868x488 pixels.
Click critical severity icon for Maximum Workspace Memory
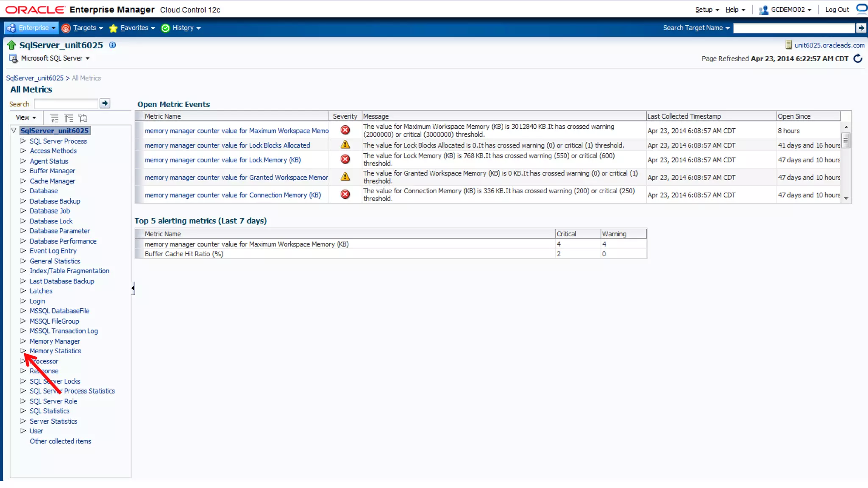[x=345, y=130]
